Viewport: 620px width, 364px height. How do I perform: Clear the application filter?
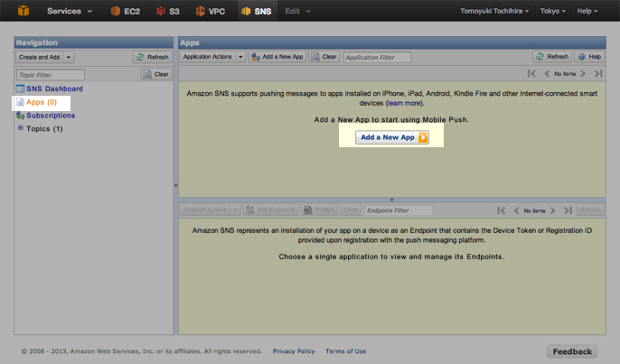(x=324, y=57)
